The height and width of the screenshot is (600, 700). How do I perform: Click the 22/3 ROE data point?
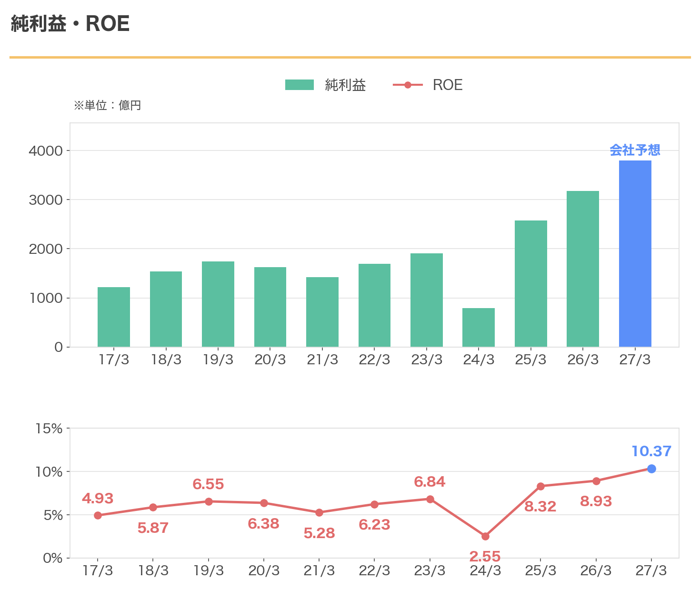tap(374, 504)
